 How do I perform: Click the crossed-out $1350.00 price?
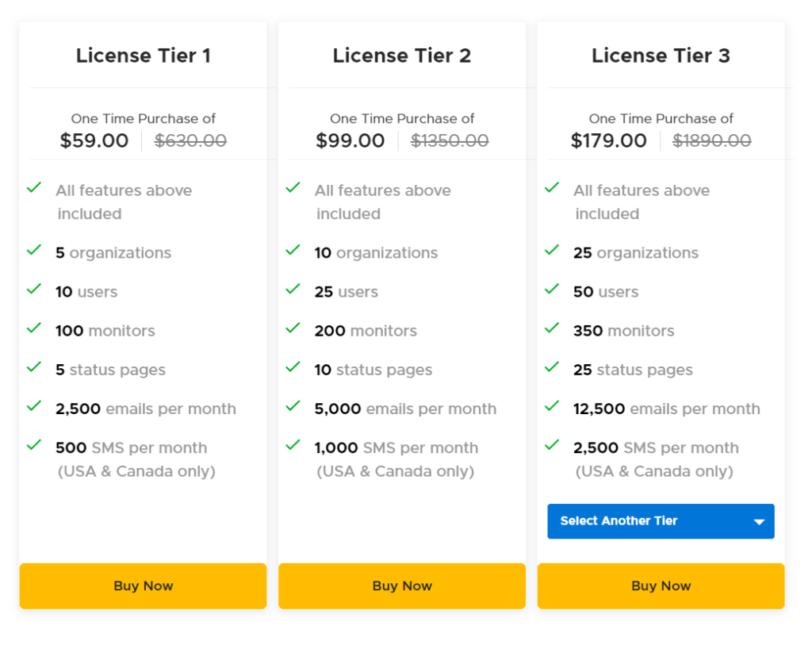(450, 141)
